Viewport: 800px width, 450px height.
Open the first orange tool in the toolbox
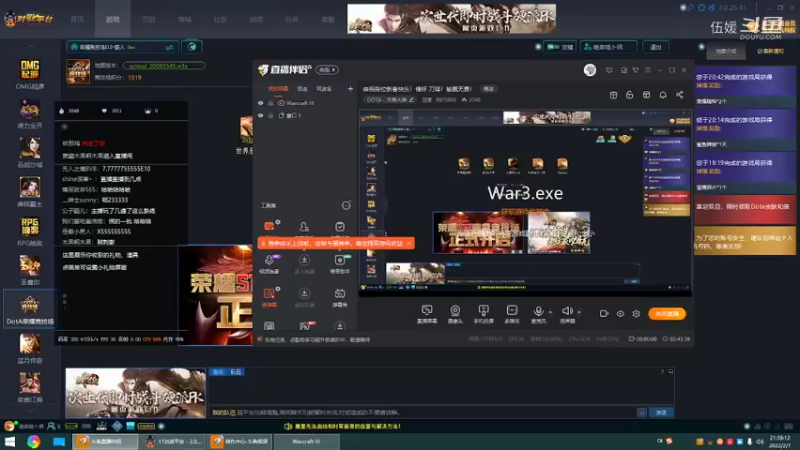(269, 226)
